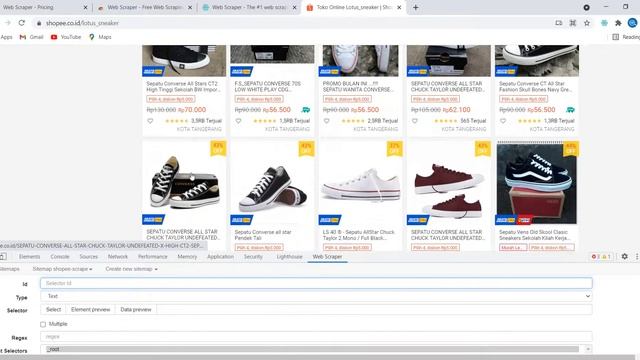Like the PROMO BULAN INI product

327,121
